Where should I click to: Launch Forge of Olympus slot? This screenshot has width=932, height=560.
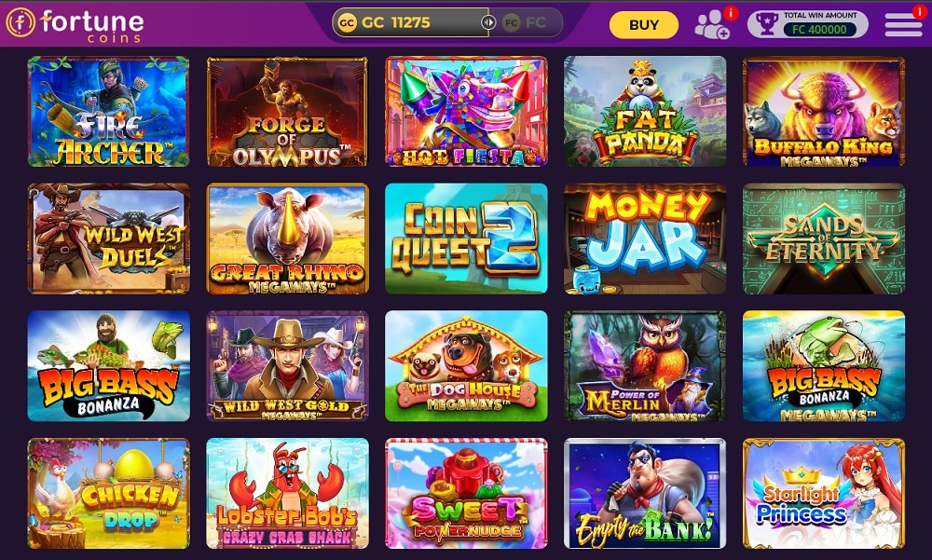(287, 111)
